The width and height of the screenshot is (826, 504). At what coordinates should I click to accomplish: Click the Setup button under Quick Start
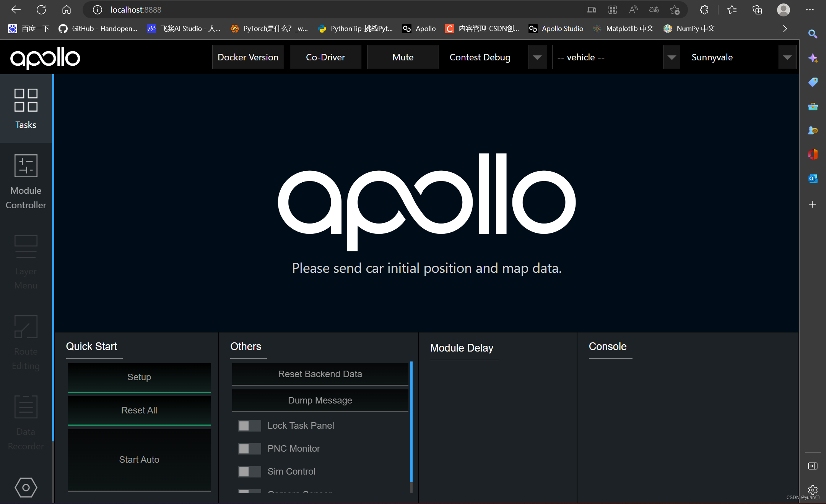pos(139,377)
